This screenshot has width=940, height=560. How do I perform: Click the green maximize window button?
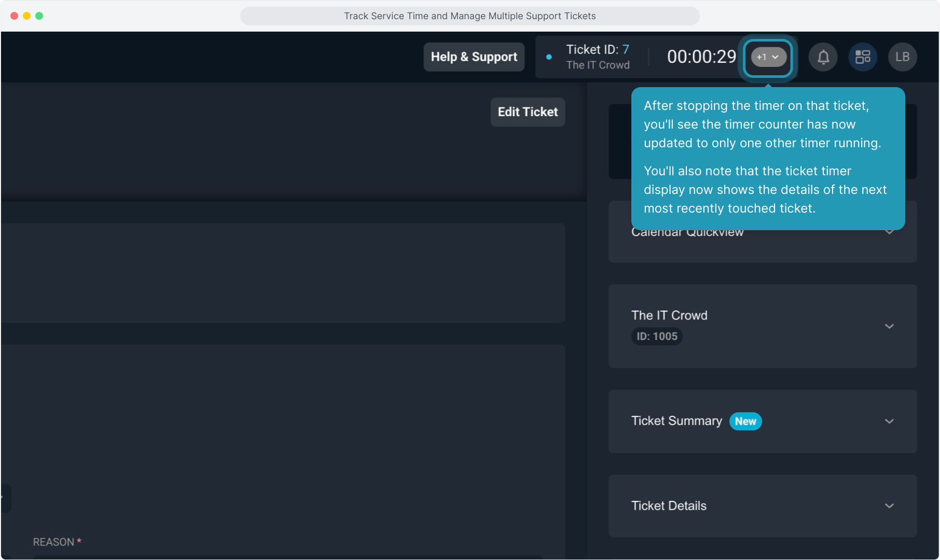tap(39, 16)
